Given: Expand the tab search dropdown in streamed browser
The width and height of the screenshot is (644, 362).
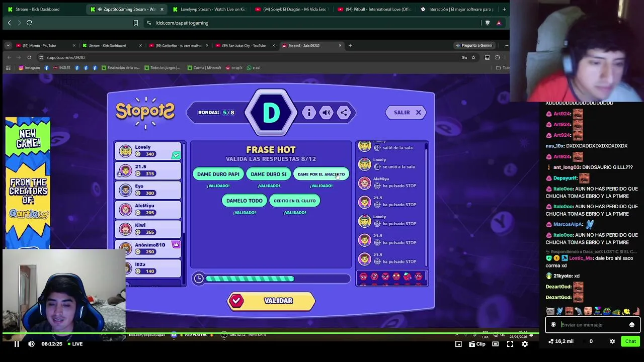Looking at the screenshot, I should (x=8, y=46).
